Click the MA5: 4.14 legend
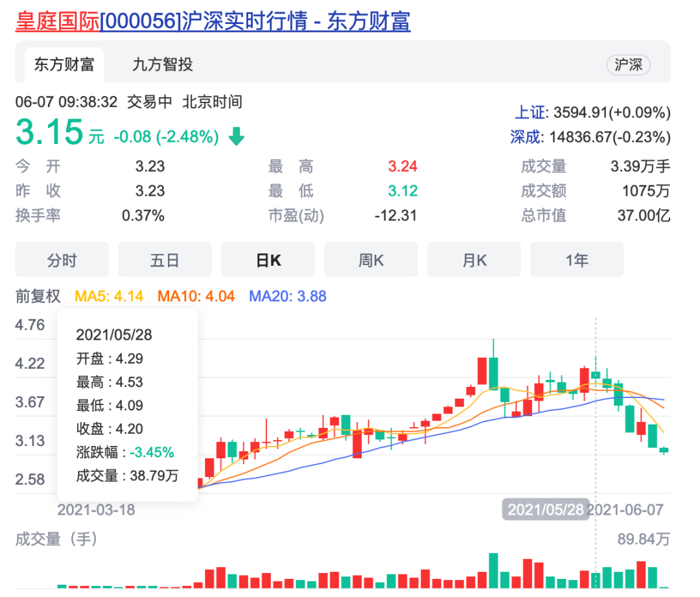 point(109,296)
